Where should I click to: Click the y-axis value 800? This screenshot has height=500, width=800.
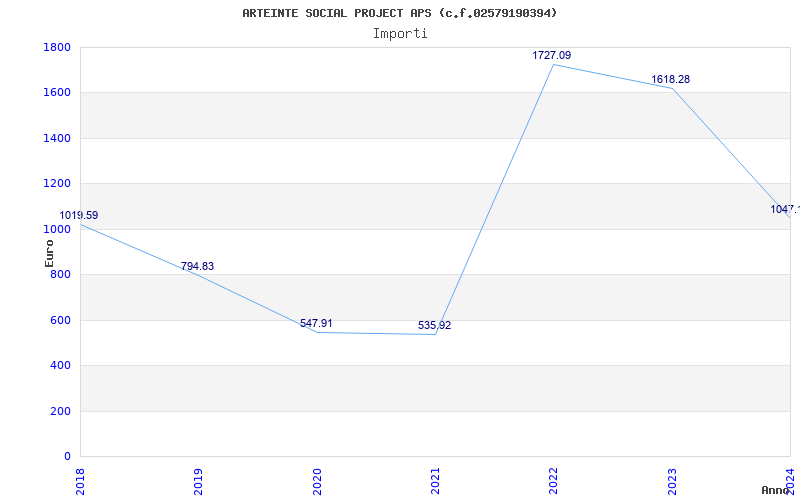point(60,274)
